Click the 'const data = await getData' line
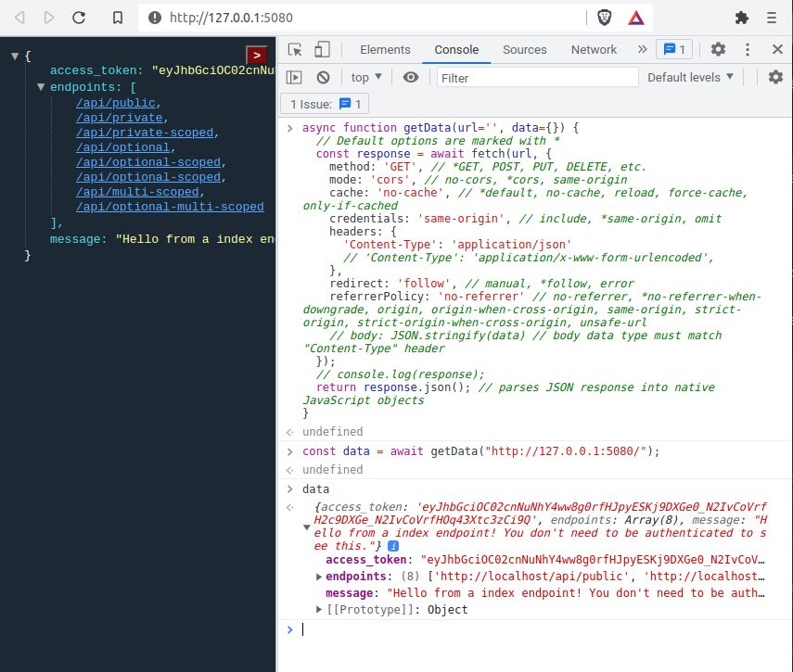Image resolution: width=793 pixels, height=672 pixels. point(480,451)
